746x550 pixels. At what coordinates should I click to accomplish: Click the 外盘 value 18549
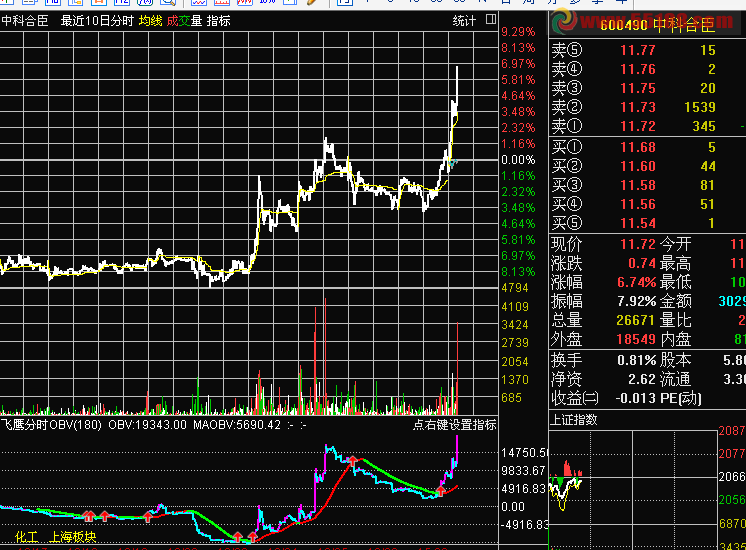point(636,339)
